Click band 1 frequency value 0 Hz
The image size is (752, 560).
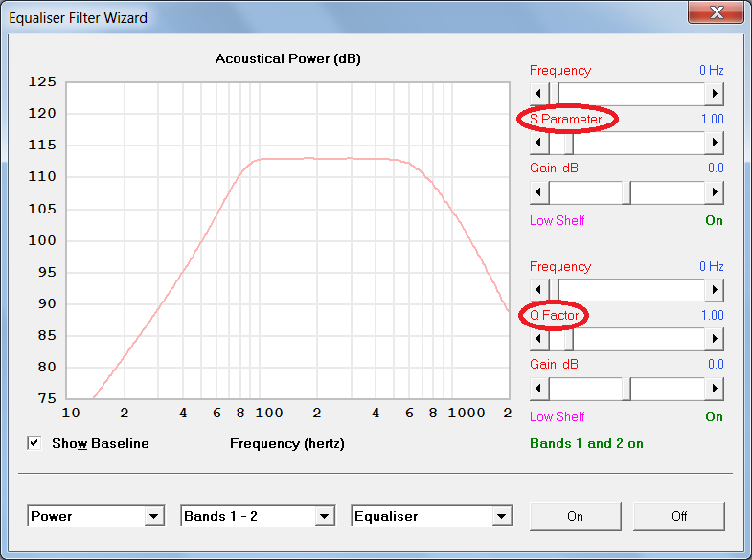tap(711, 71)
